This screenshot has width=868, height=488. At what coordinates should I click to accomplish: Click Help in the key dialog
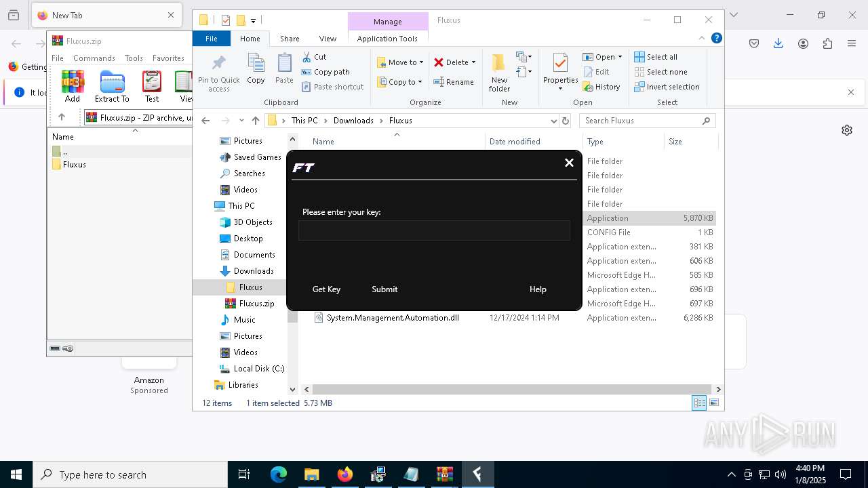click(x=538, y=289)
